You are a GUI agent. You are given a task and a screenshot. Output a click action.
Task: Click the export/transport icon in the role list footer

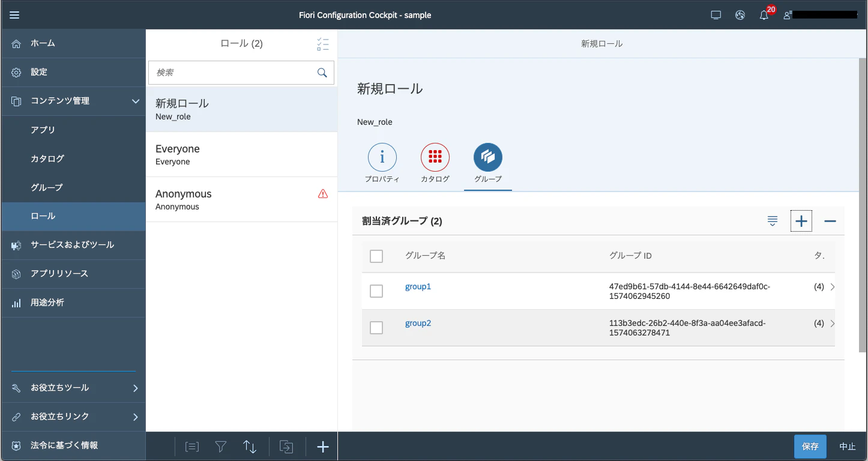(286, 447)
